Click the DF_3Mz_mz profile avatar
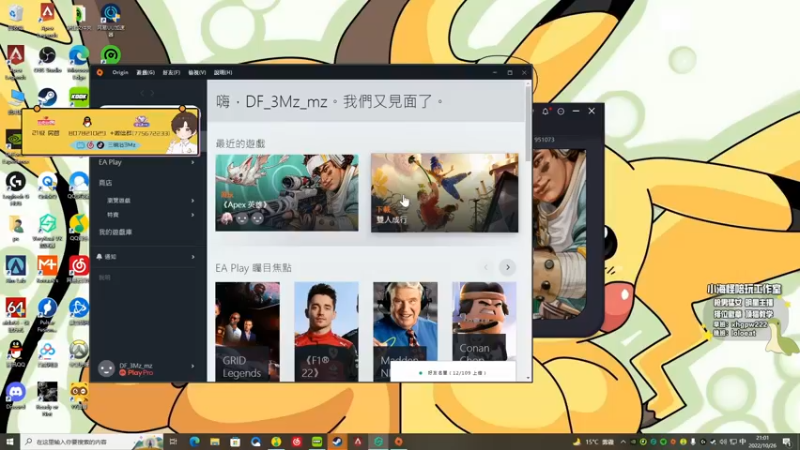The image size is (800, 450). pos(106,368)
